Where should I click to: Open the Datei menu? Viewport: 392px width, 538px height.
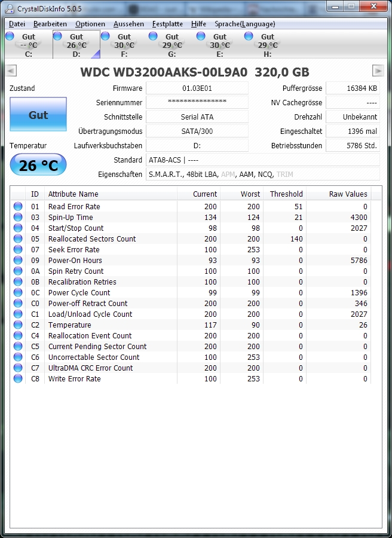pyautogui.click(x=17, y=24)
